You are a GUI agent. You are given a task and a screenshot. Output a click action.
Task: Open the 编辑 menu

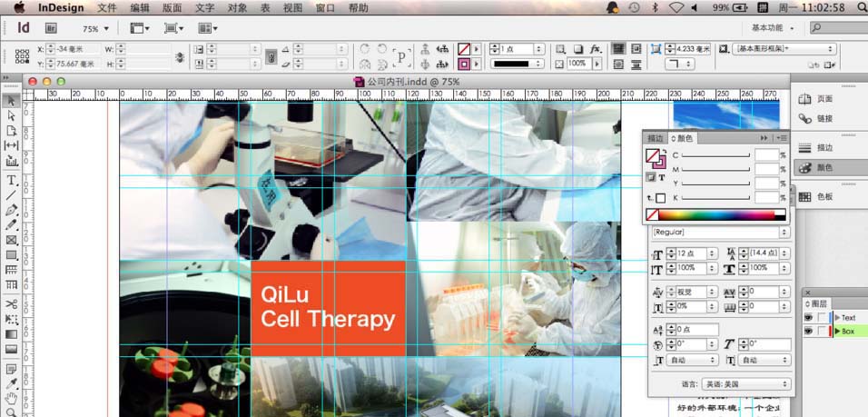[140, 8]
